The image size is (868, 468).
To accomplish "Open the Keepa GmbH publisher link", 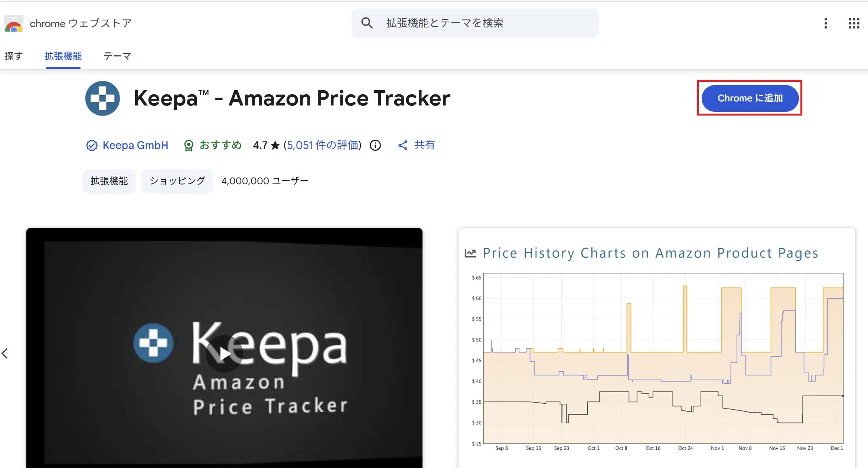I will (x=136, y=145).
